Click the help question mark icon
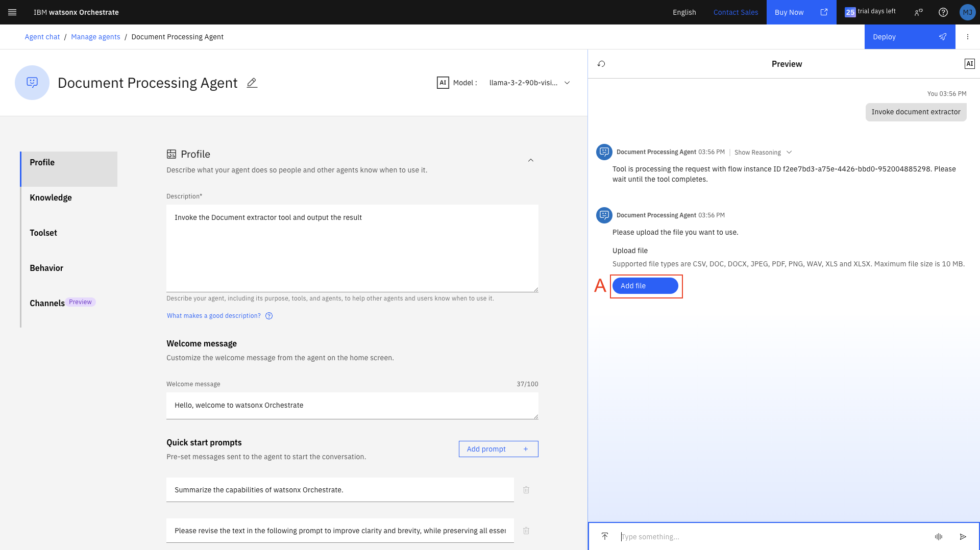This screenshot has height=550, width=980. click(x=943, y=12)
